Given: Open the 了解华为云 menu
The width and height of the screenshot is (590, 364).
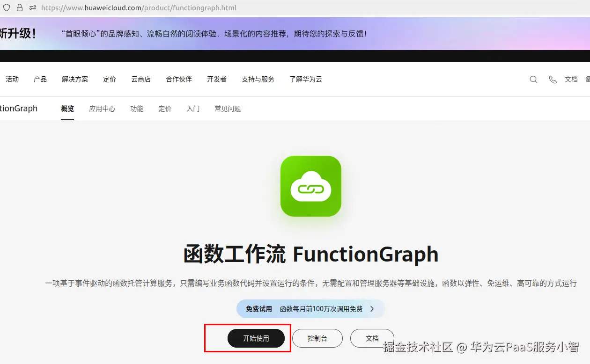Looking at the screenshot, I should pyautogui.click(x=306, y=79).
